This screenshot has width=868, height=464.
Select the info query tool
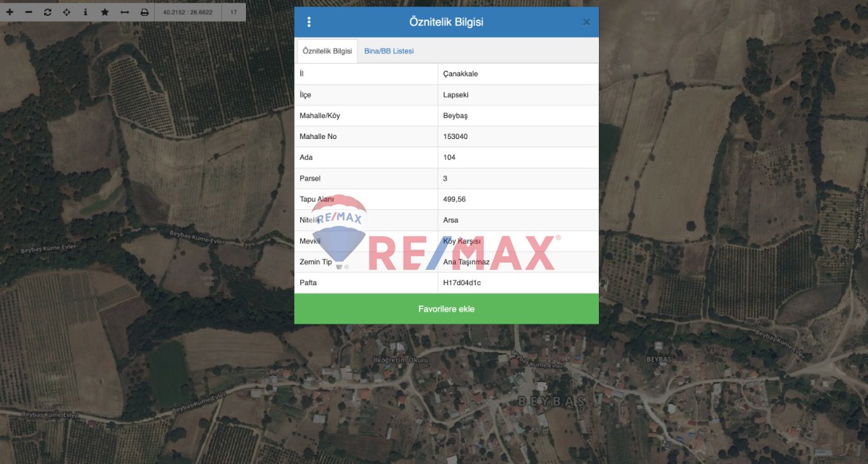point(85,12)
